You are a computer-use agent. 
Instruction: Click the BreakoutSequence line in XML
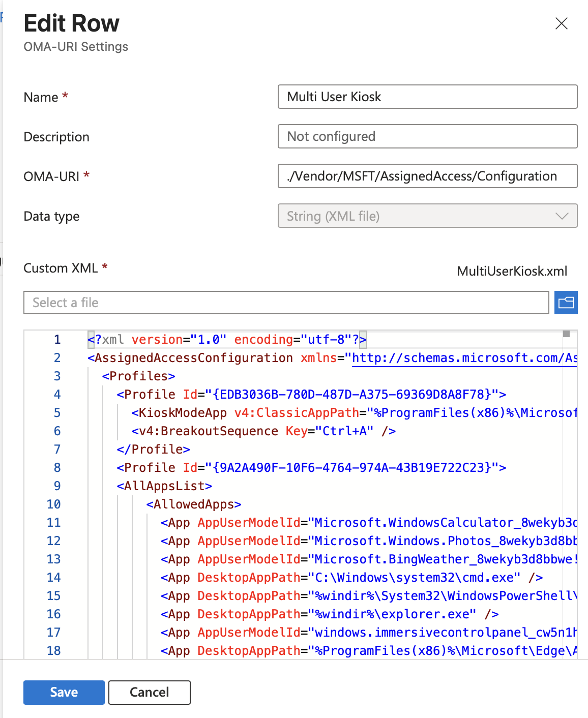click(x=263, y=431)
